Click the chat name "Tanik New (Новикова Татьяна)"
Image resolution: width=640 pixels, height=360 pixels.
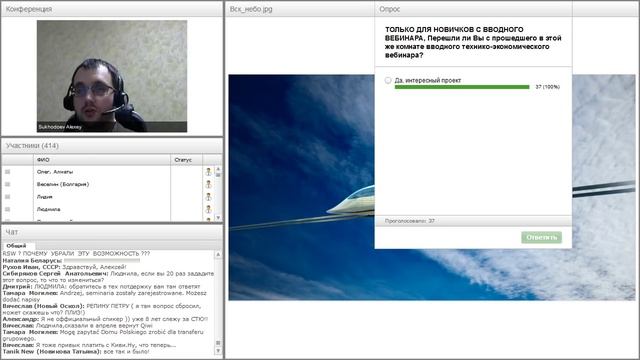click(52, 351)
